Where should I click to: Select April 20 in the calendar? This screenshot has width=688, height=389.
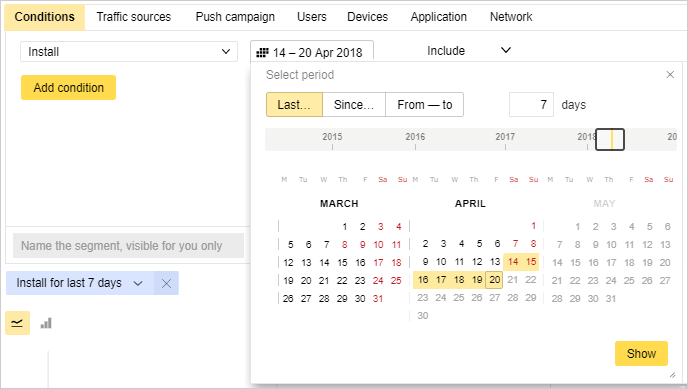click(494, 280)
